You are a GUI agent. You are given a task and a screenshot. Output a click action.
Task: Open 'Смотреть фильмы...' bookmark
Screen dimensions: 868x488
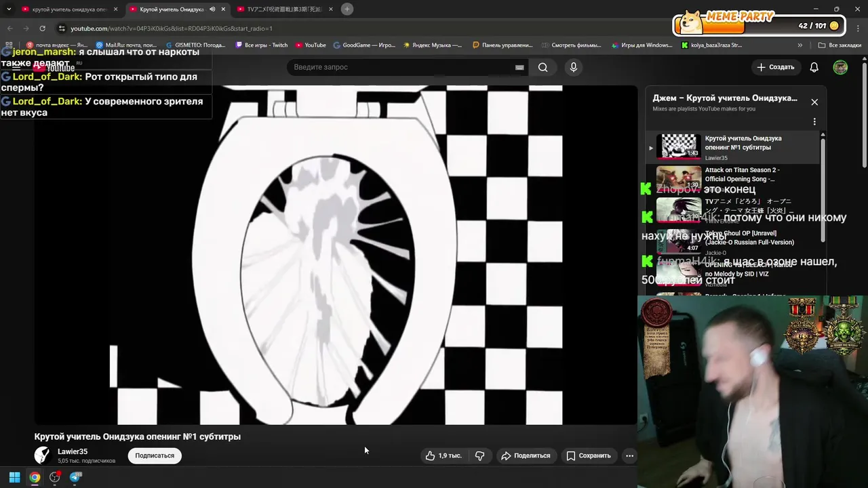pos(572,45)
